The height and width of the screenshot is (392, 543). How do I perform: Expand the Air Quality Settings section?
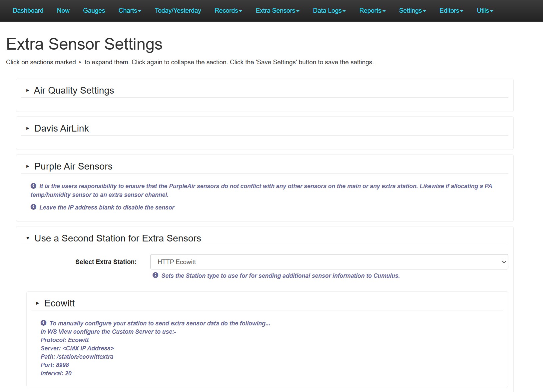pyautogui.click(x=74, y=91)
